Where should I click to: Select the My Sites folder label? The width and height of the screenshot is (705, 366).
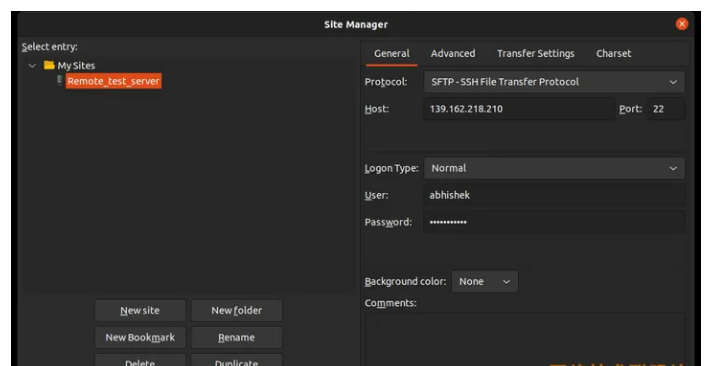click(76, 66)
